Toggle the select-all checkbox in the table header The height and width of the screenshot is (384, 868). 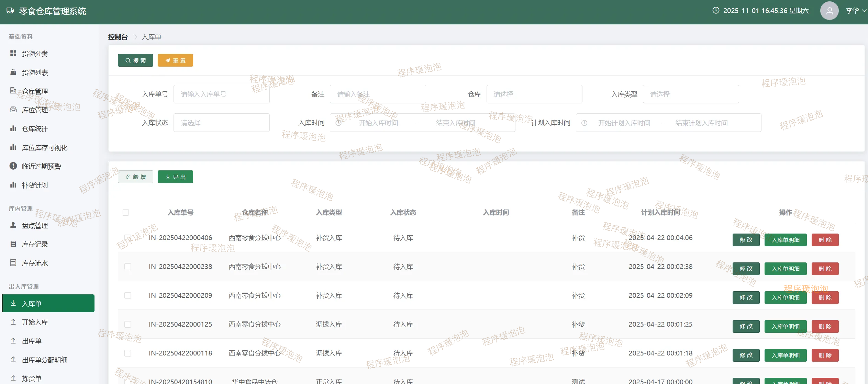(126, 212)
